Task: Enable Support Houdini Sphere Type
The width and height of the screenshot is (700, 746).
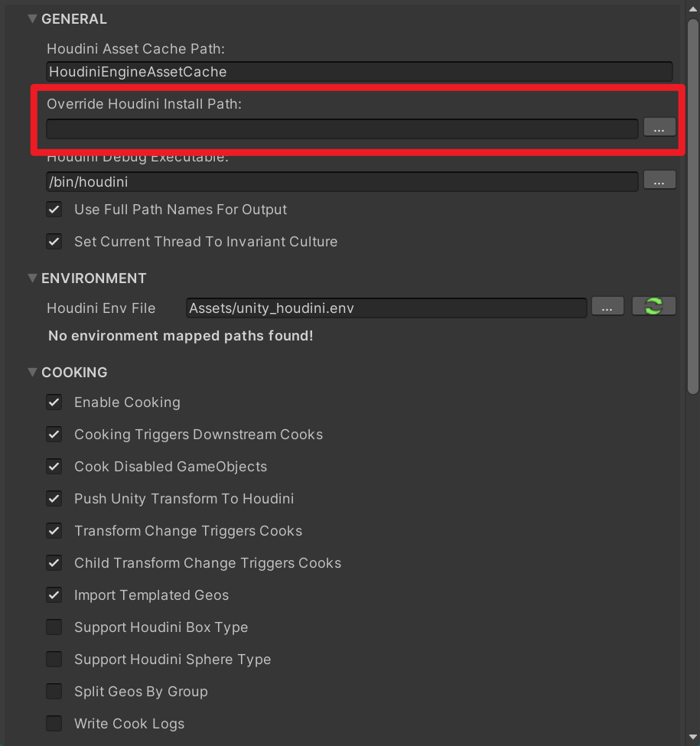Action: tap(54, 659)
